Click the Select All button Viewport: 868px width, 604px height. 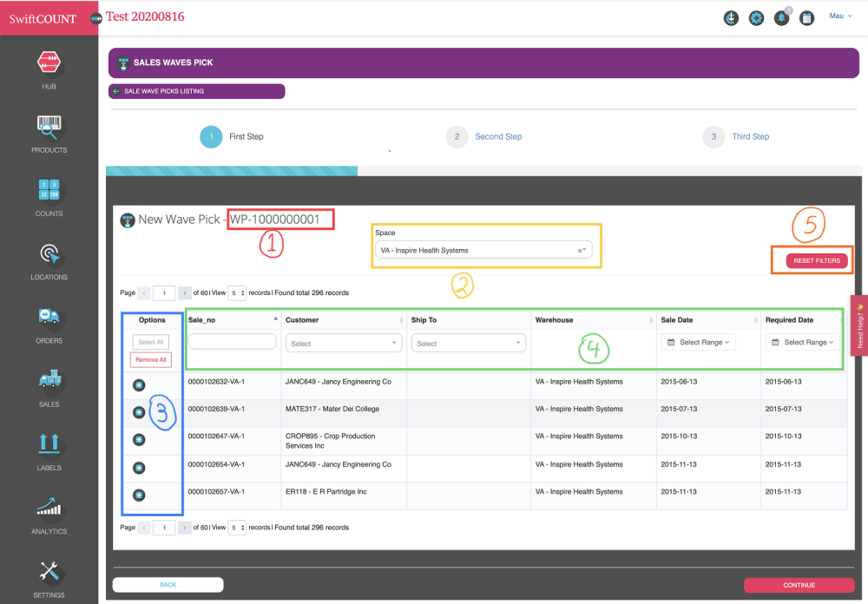point(150,342)
